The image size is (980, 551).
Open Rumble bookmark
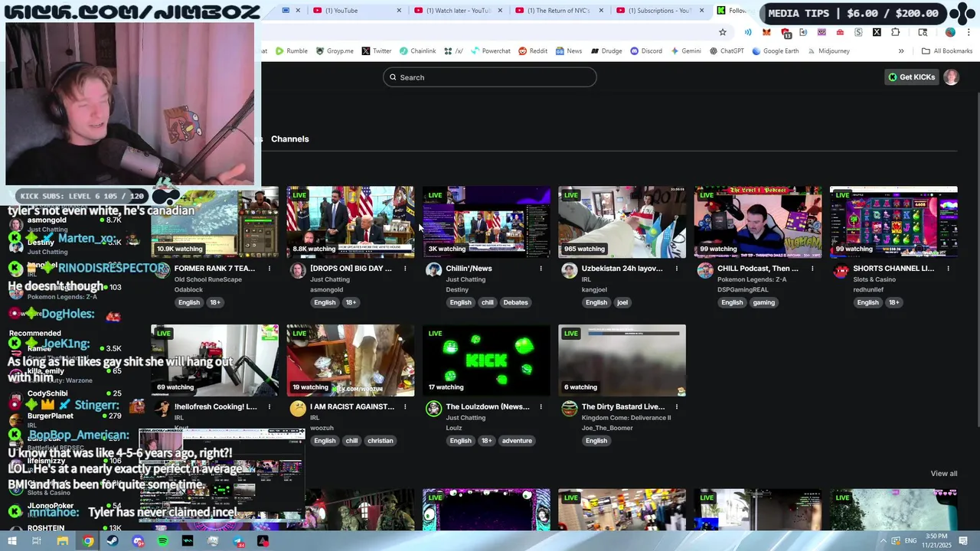click(x=292, y=51)
